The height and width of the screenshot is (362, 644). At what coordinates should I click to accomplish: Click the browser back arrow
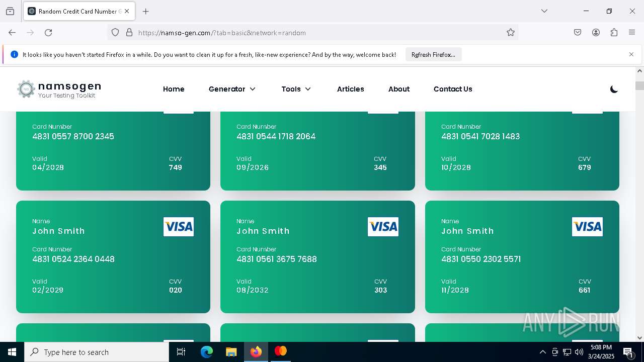click(x=12, y=33)
